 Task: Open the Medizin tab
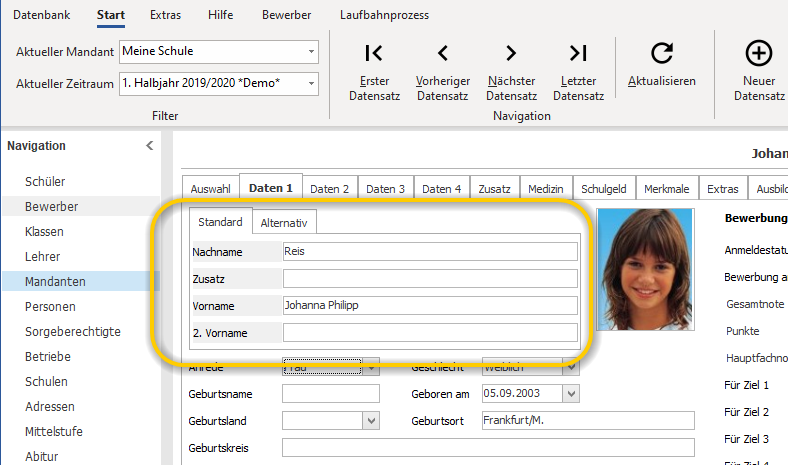tap(546, 189)
